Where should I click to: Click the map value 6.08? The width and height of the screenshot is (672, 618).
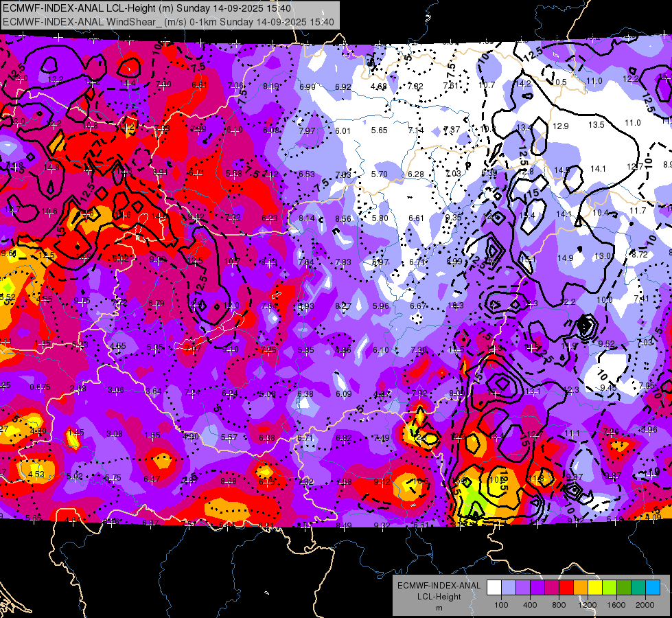click(x=271, y=130)
